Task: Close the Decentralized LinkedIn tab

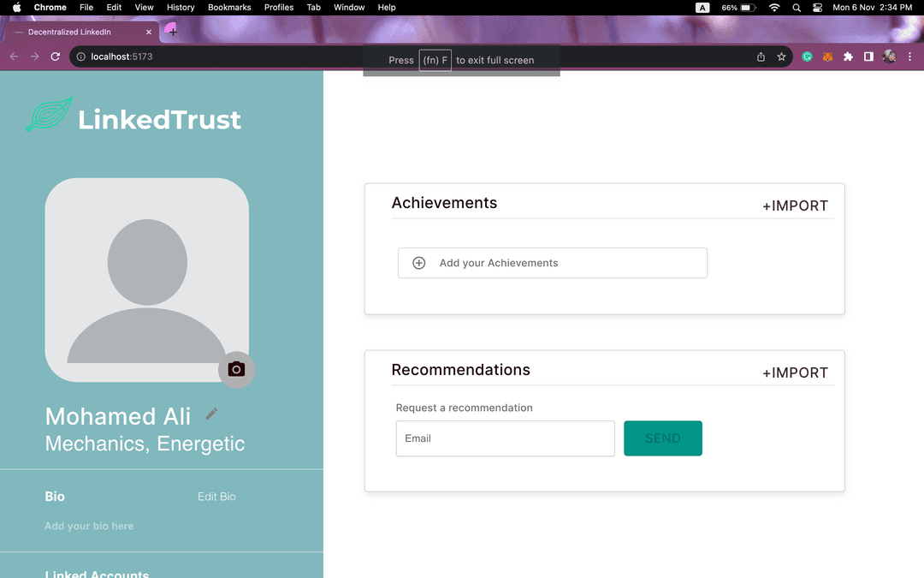Action: tap(149, 32)
